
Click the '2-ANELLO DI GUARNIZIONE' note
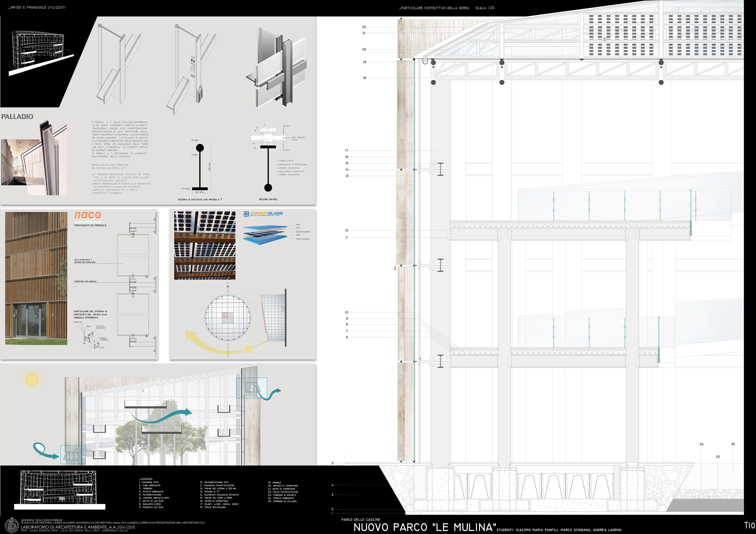(x=292, y=164)
